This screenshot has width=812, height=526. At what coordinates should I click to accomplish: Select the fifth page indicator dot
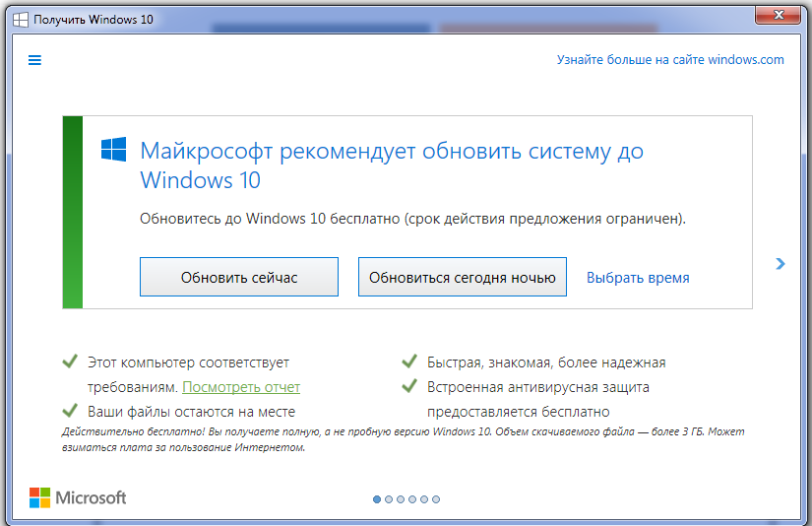pos(424,499)
